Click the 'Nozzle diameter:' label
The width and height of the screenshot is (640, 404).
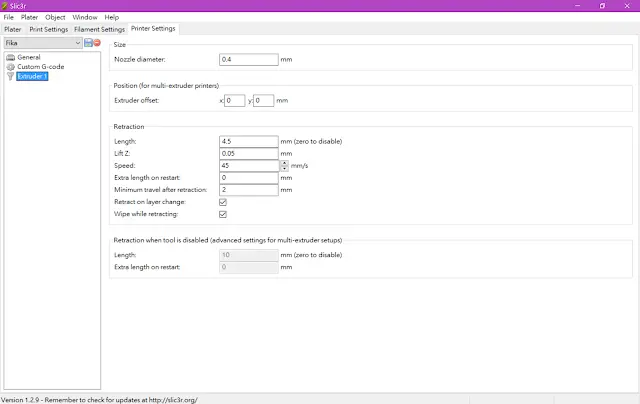[x=140, y=60]
